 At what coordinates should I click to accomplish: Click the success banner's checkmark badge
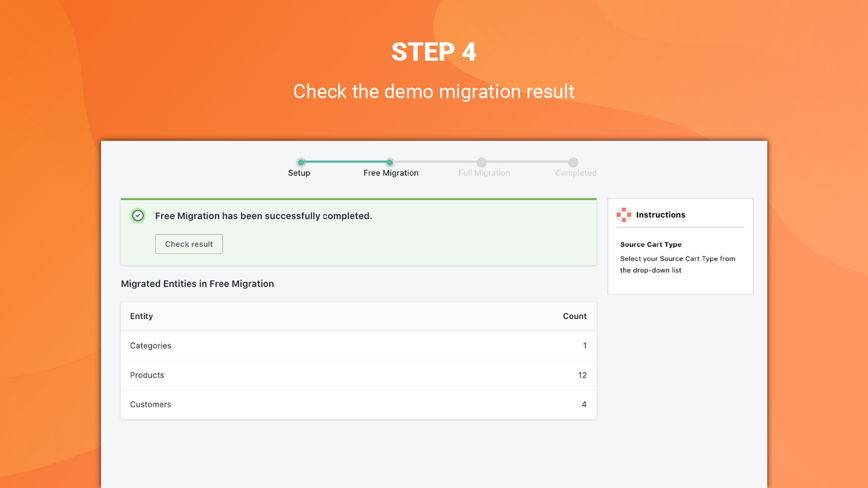(x=138, y=216)
